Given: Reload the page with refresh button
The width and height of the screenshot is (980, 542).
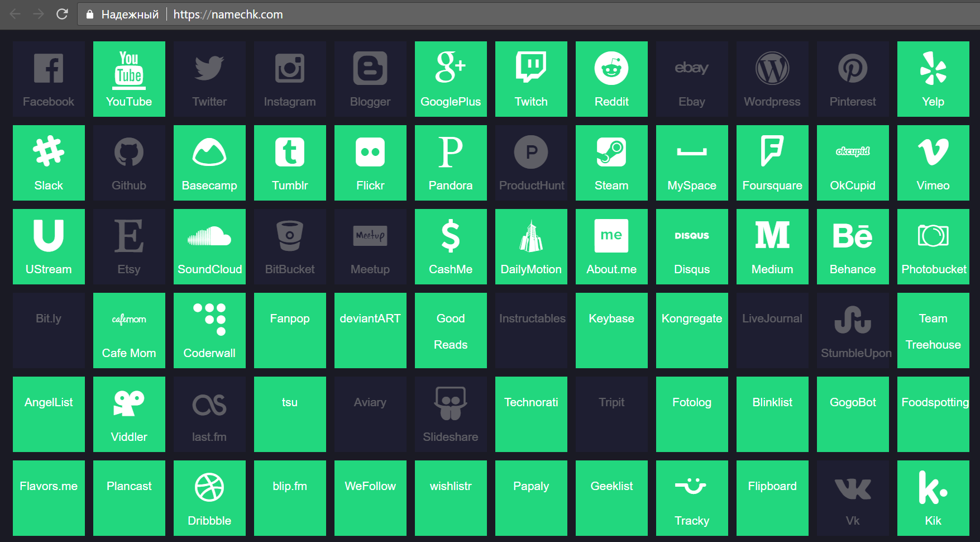Looking at the screenshot, I should pos(62,14).
